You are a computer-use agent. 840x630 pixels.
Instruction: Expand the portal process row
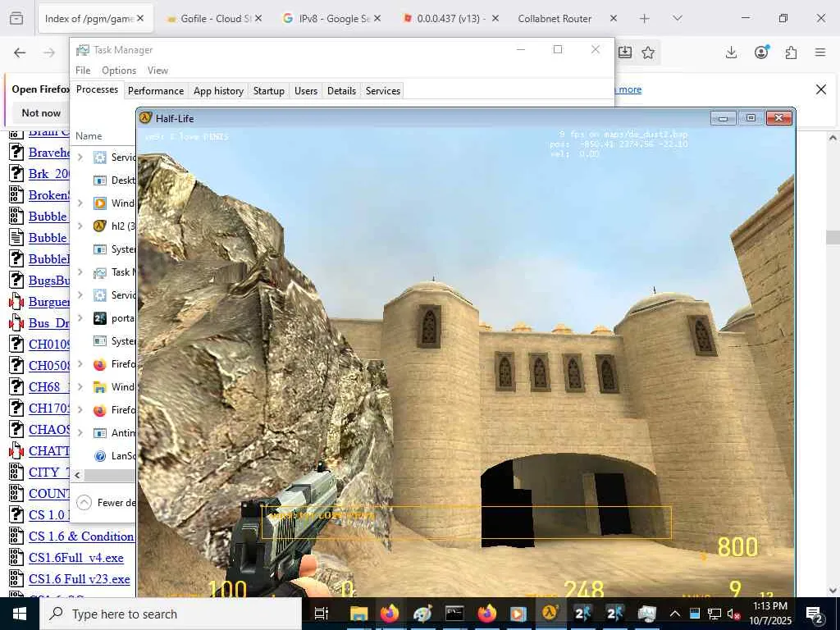(x=80, y=318)
